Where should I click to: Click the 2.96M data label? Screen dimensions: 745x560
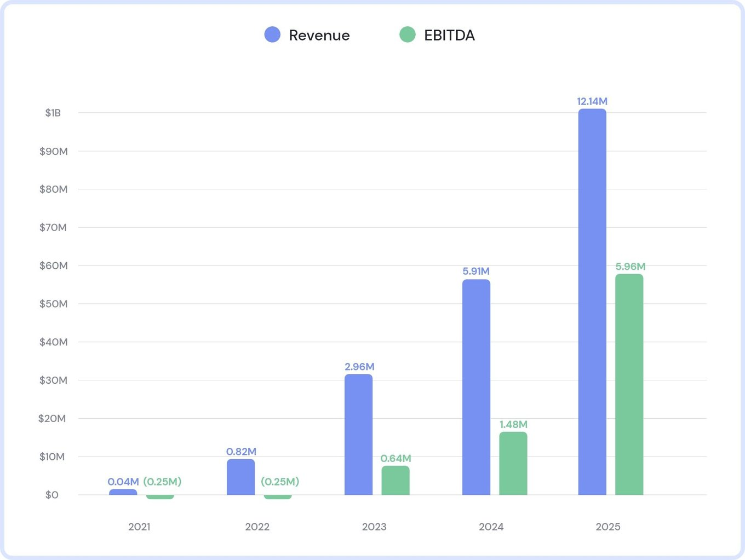359,367
